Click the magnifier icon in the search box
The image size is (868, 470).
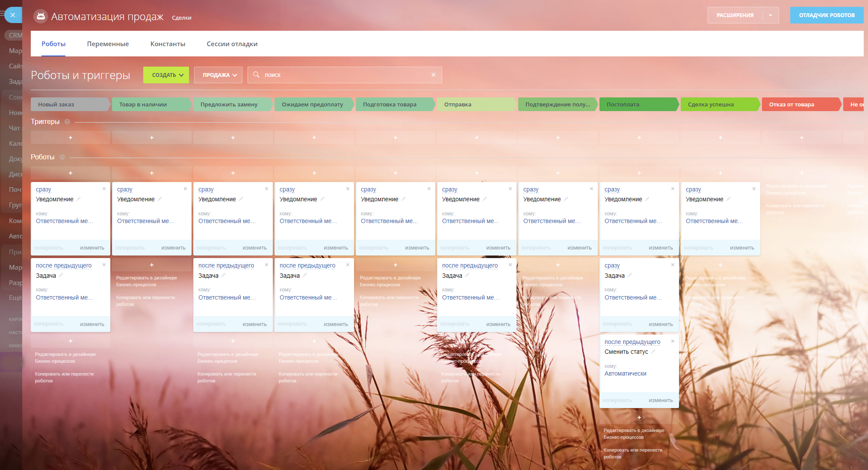pyautogui.click(x=256, y=75)
